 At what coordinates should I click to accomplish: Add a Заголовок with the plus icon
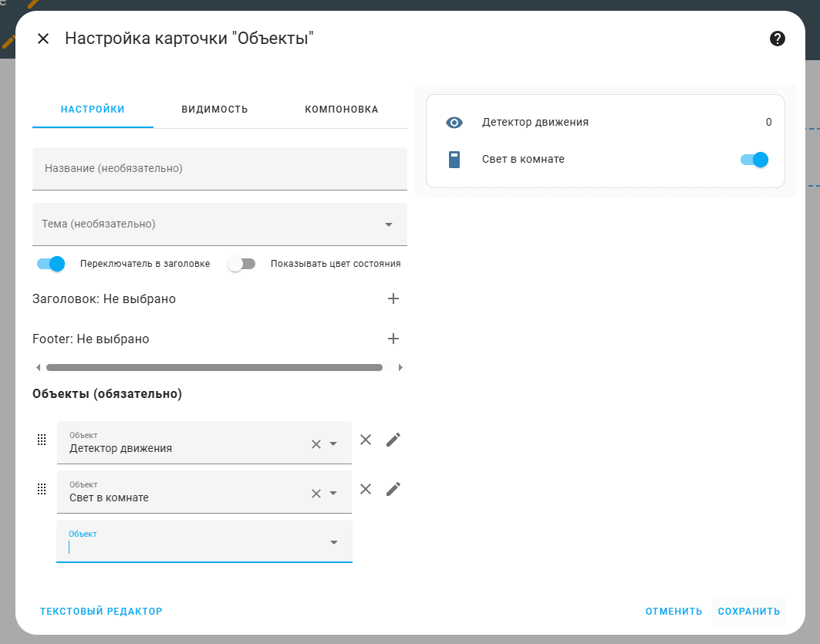coord(393,298)
